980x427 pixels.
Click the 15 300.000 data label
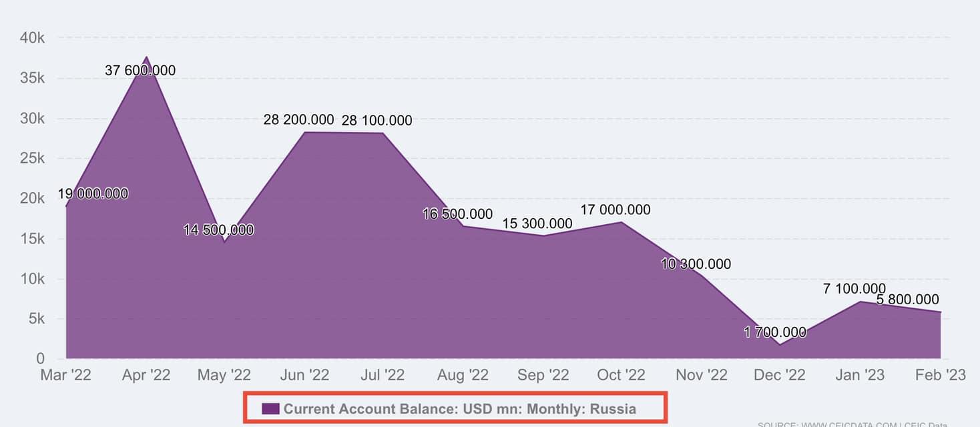coord(537,224)
